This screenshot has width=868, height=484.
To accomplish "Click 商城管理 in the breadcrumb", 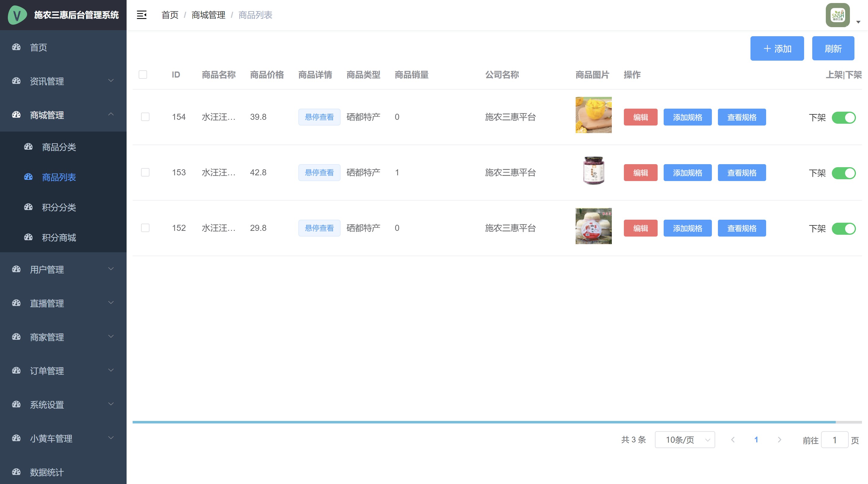I will pyautogui.click(x=208, y=15).
